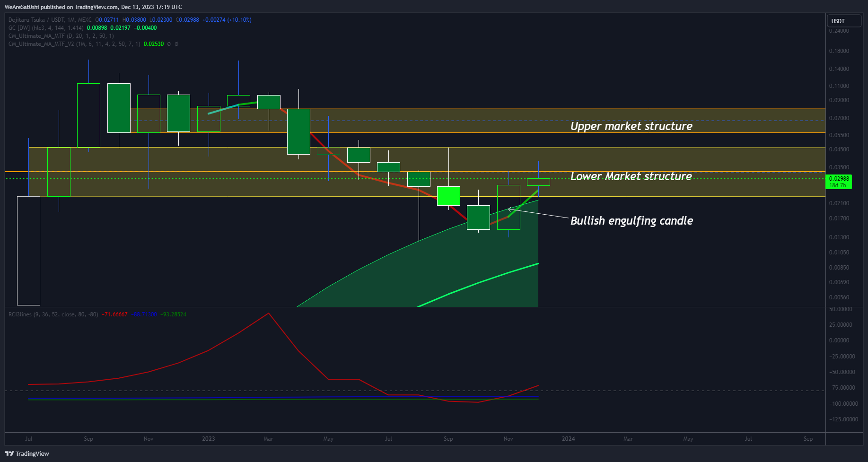The width and height of the screenshot is (868, 462).
Task: Click the green RCI value -93.28524
Action: pos(173,314)
